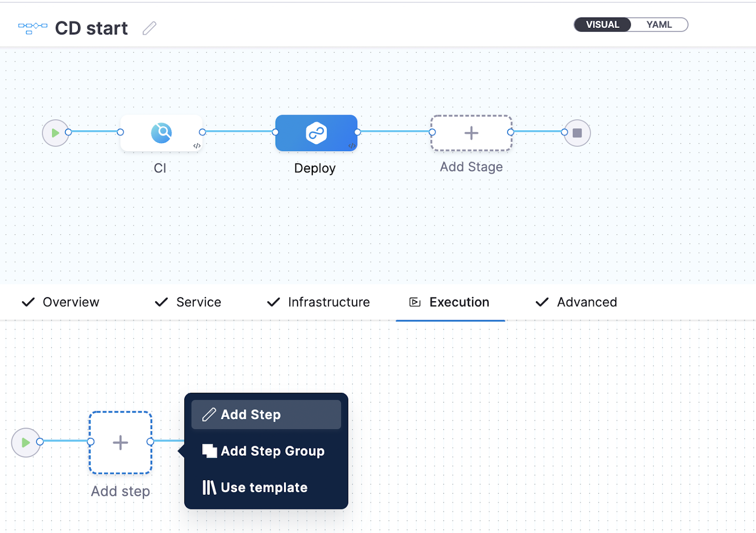Select the Deploy stage node icon
Image resolution: width=756 pixels, height=533 pixels.
pyautogui.click(x=316, y=133)
